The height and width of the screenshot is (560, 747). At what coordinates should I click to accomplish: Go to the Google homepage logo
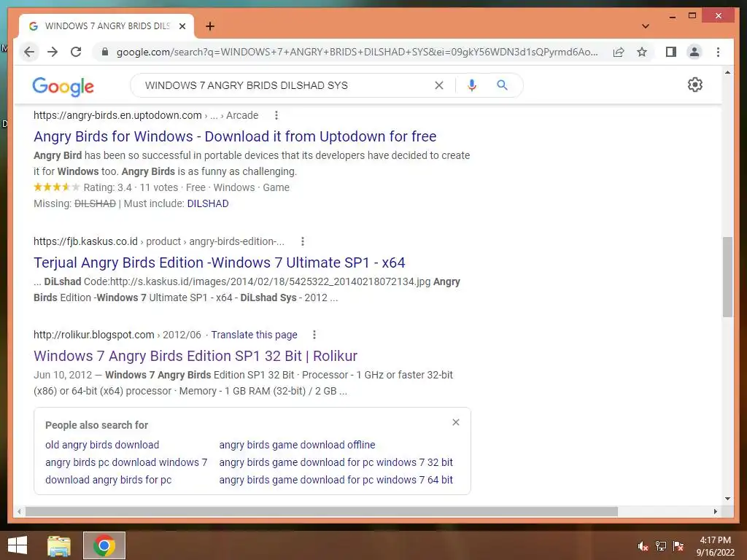63,87
